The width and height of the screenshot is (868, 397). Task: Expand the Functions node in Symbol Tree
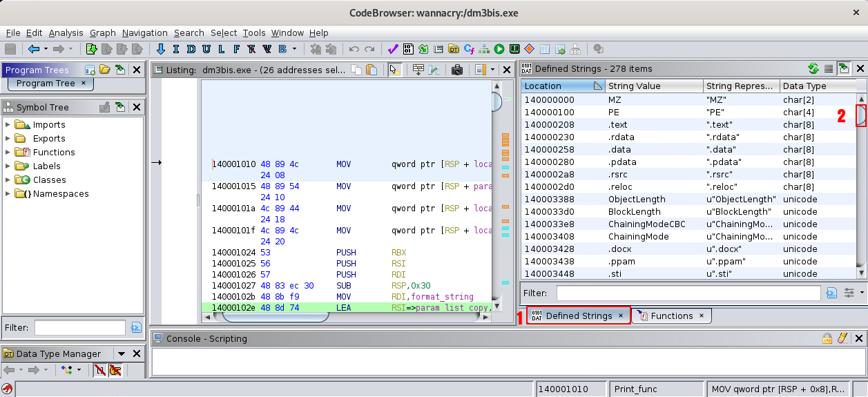[x=8, y=153]
